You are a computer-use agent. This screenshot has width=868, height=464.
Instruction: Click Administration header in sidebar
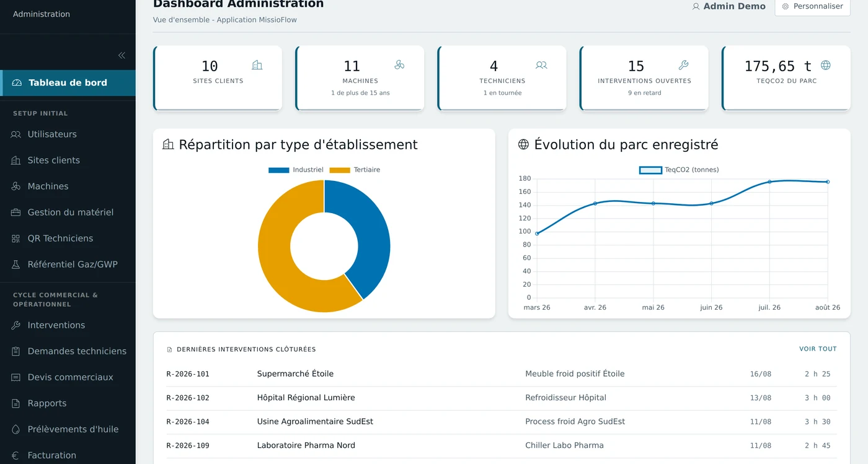pyautogui.click(x=42, y=14)
